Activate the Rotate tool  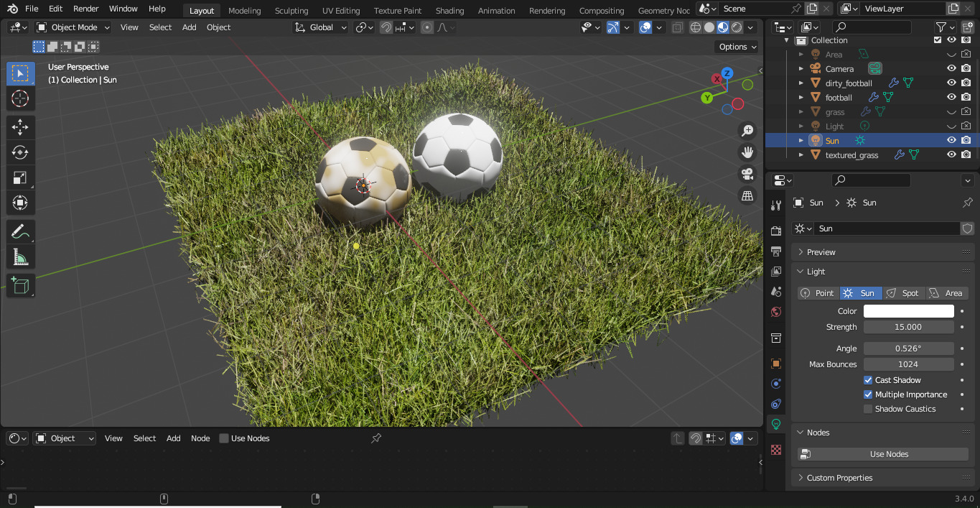point(20,152)
